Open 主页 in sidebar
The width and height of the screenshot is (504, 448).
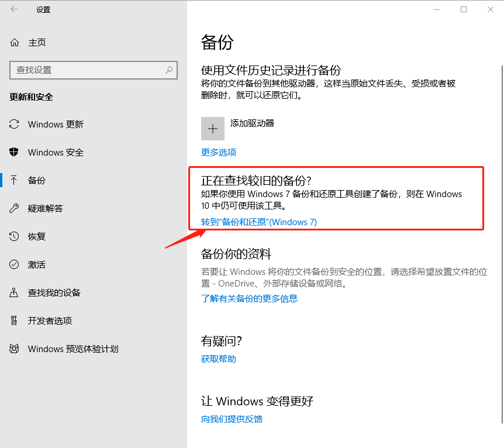[x=37, y=43]
